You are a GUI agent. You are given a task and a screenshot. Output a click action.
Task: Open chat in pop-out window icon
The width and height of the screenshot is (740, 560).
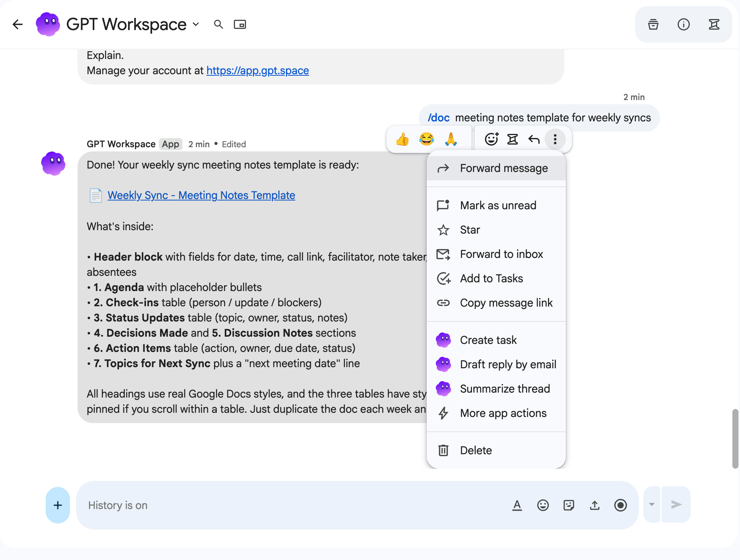(x=240, y=24)
